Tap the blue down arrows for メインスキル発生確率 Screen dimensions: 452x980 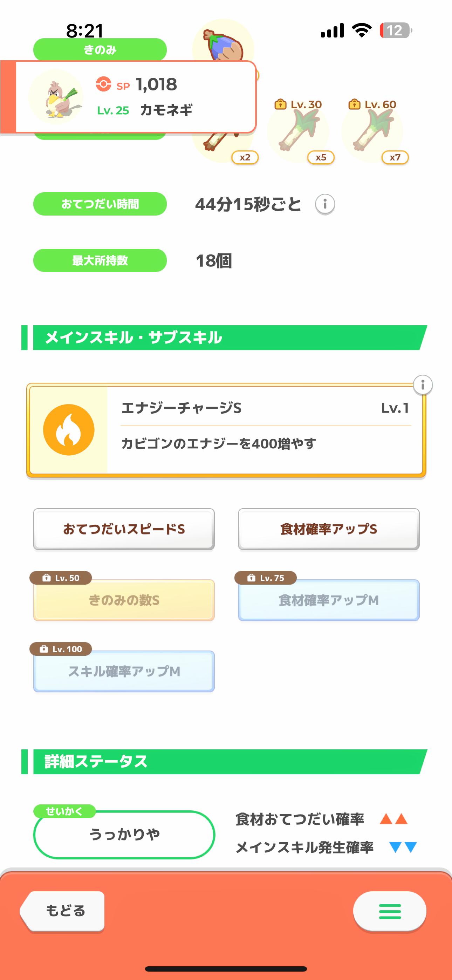tap(403, 847)
